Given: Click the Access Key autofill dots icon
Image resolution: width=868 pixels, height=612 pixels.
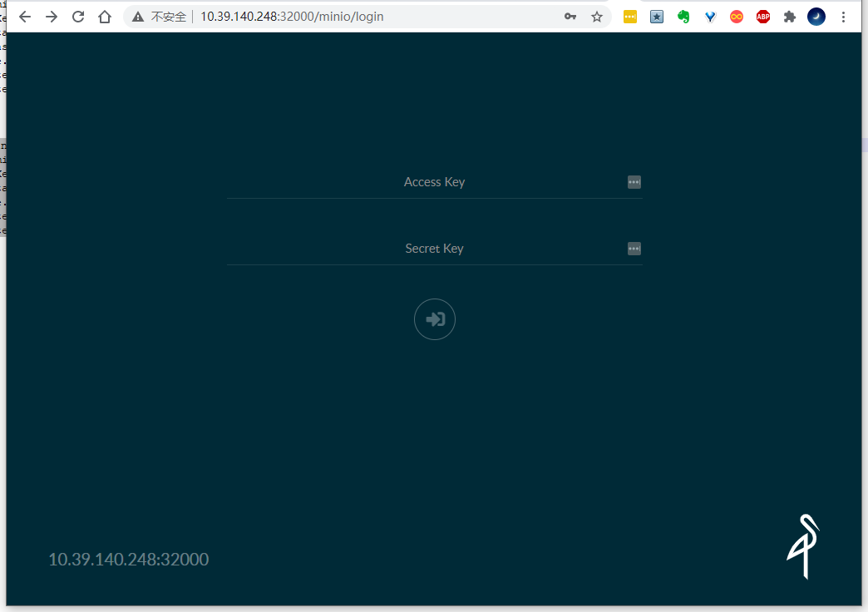Looking at the screenshot, I should [634, 182].
